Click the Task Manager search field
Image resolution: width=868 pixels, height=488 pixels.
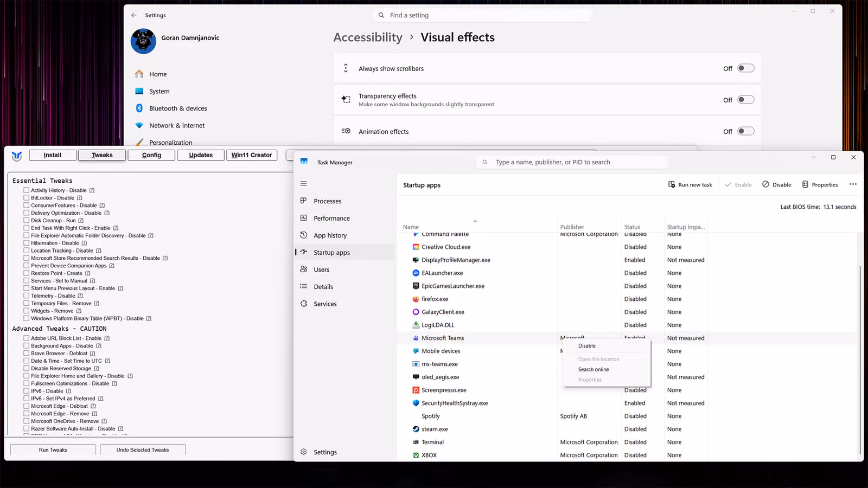(x=572, y=162)
